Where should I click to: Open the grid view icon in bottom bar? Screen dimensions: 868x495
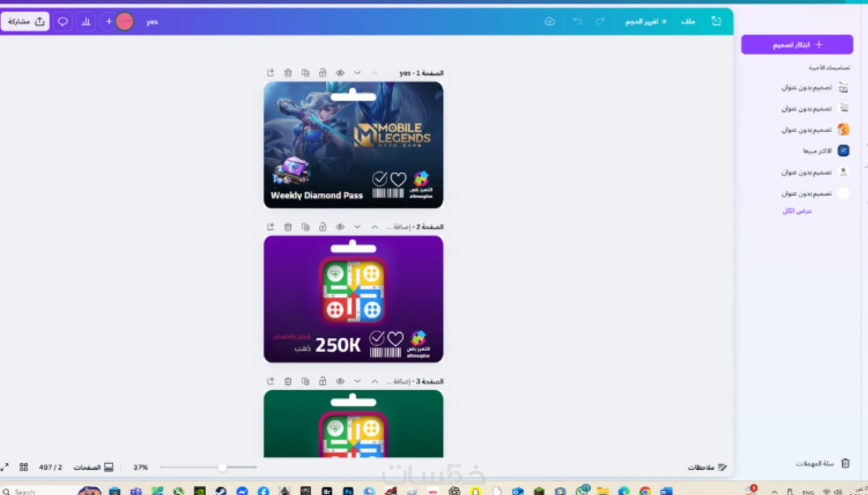point(23,467)
